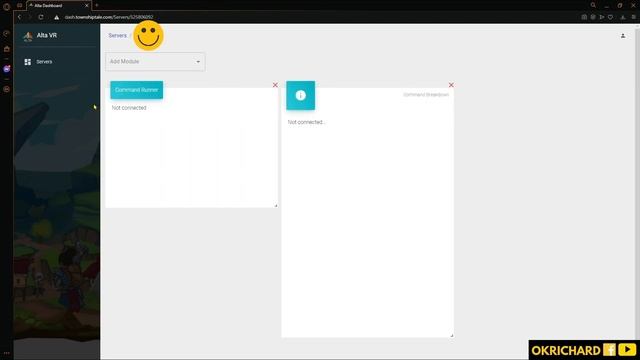Take a snapshot with the camera icon
Image resolution: width=640 pixels, height=360 pixels.
click(x=584, y=17)
